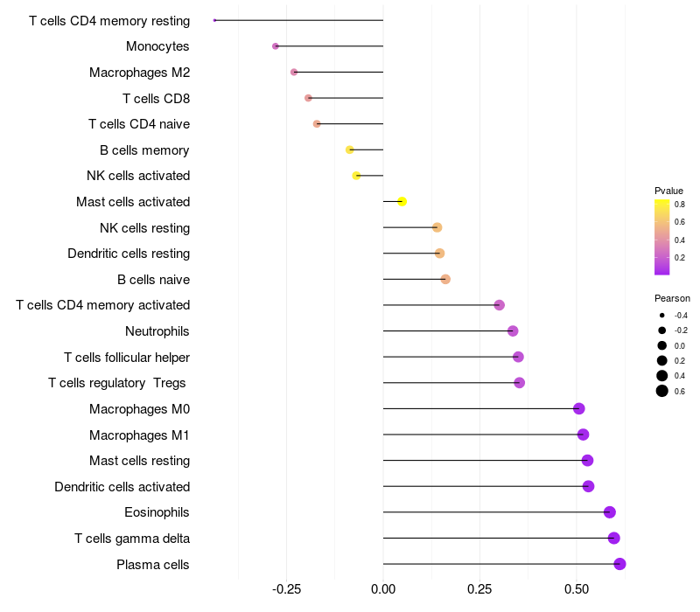Click the 0.00 x-axis tick label
700x612 pixels.
coord(383,590)
